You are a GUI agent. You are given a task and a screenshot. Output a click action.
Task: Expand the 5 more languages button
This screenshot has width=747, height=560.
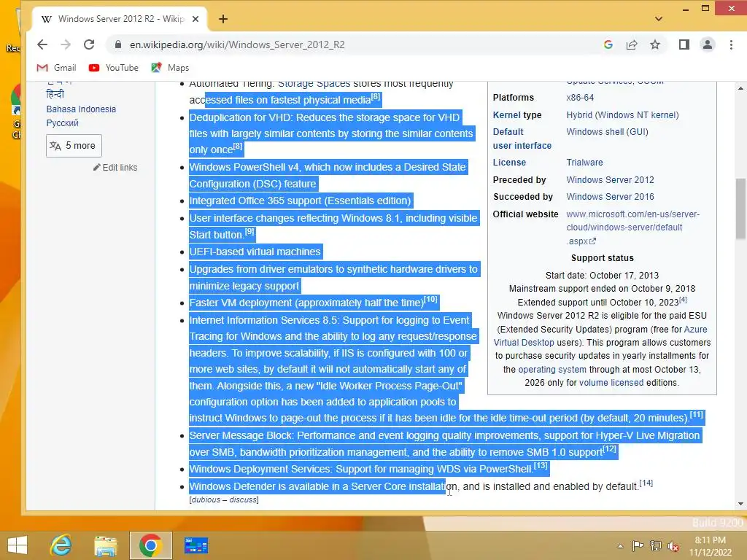[74, 146]
